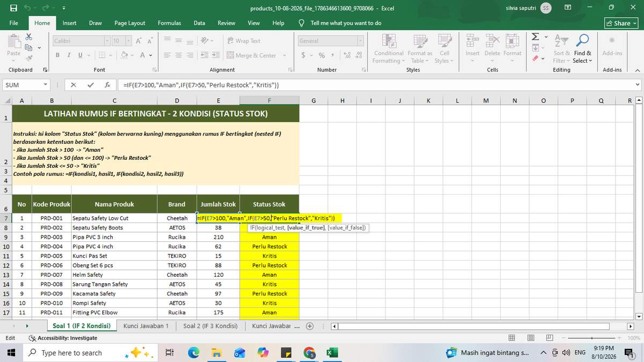Open the Soal 2 (IF 3 Kondisi) sheet
Image resolution: width=644 pixels, height=362 pixels.
point(210,326)
